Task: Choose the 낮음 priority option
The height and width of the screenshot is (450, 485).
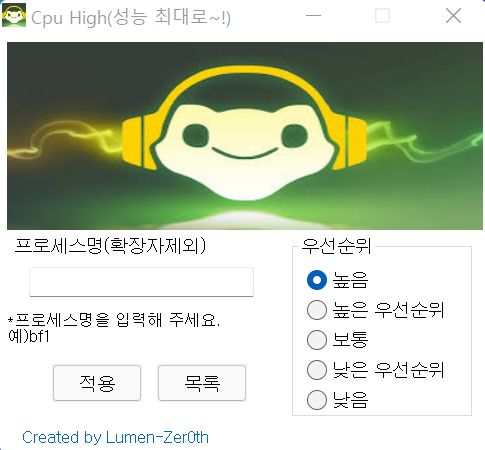Action: (317, 400)
